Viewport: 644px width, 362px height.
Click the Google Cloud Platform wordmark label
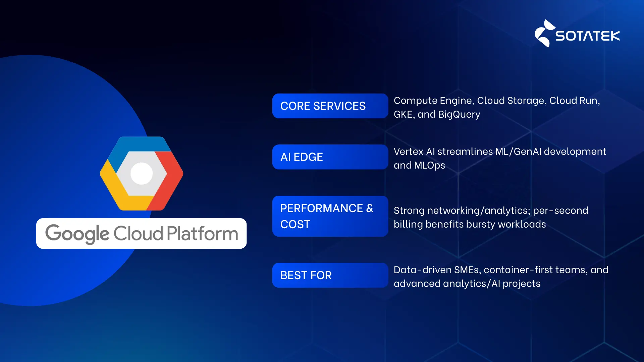click(141, 233)
